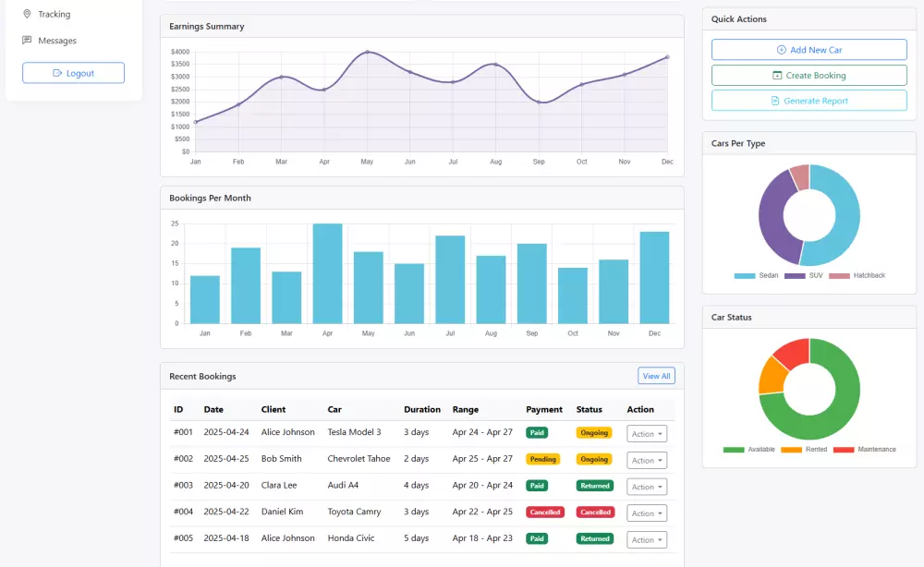This screenshot has height=567, width=924.
Task: Click the Apr bar in Bookings Per Month
Action: pyautogui.click(x=328, y=273)
